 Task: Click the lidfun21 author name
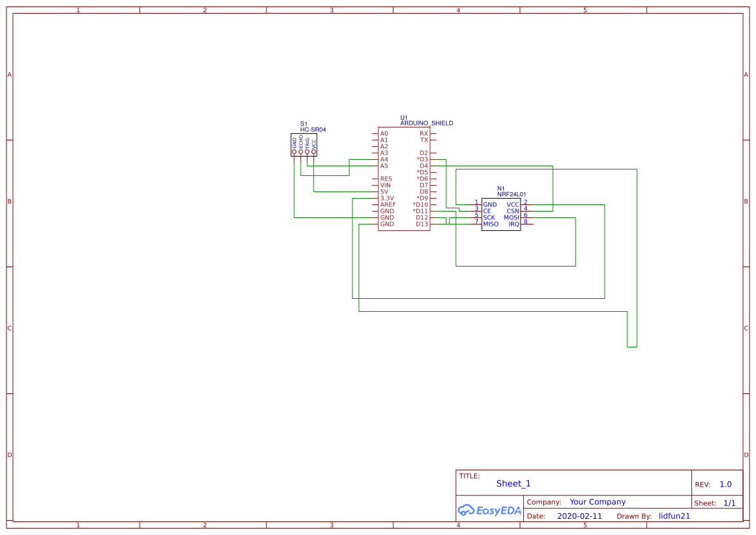pyautogui.click(x=675, y=516)
